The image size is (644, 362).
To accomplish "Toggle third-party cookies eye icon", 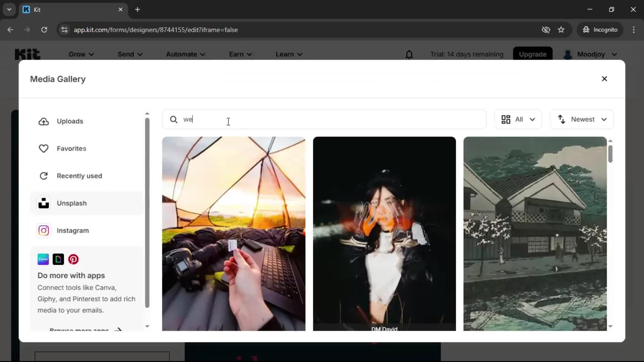I will click(x=546, y=29).
